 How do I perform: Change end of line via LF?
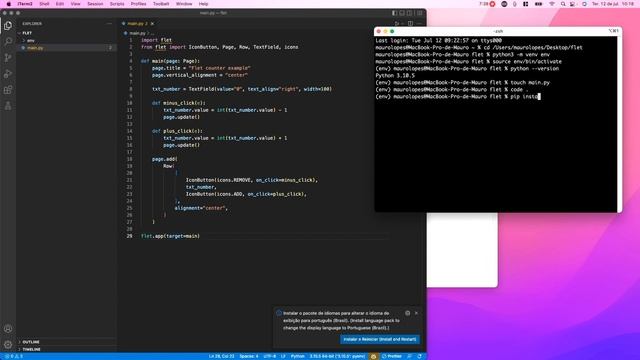283,356
